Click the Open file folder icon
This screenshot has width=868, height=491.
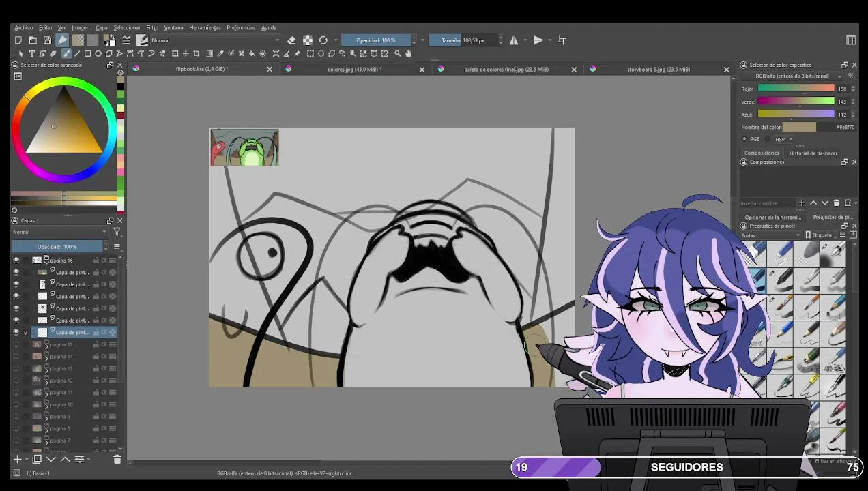[x=33, y=40]
